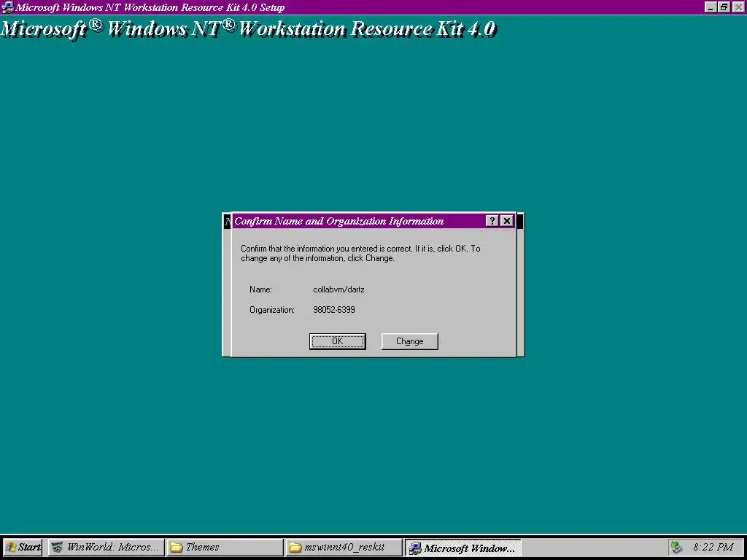Click the organization value 98052-6399
This screenshot has height=560, width=747.
click(x=334, y=310)
